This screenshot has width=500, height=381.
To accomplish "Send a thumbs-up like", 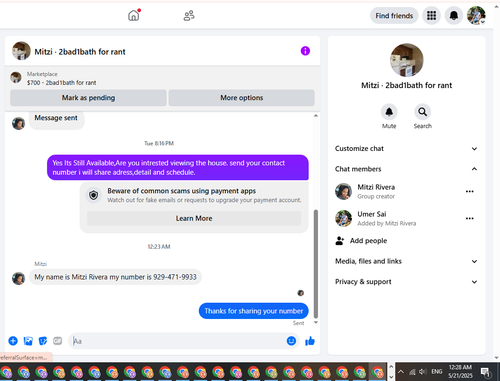I will [310, 341].
